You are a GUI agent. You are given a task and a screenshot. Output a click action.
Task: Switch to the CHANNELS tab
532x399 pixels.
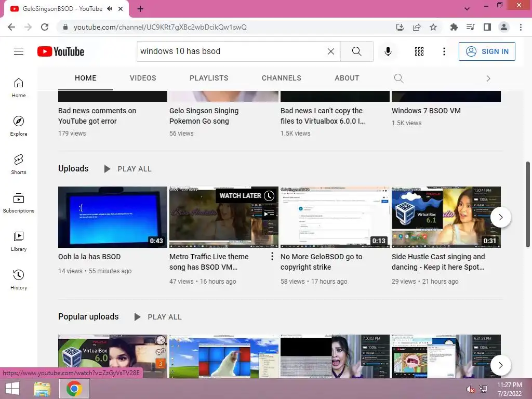(x=281, y=78)
